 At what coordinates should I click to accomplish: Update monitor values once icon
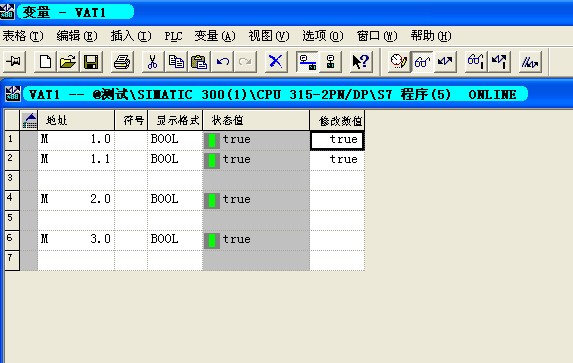[x=475, y=61]
